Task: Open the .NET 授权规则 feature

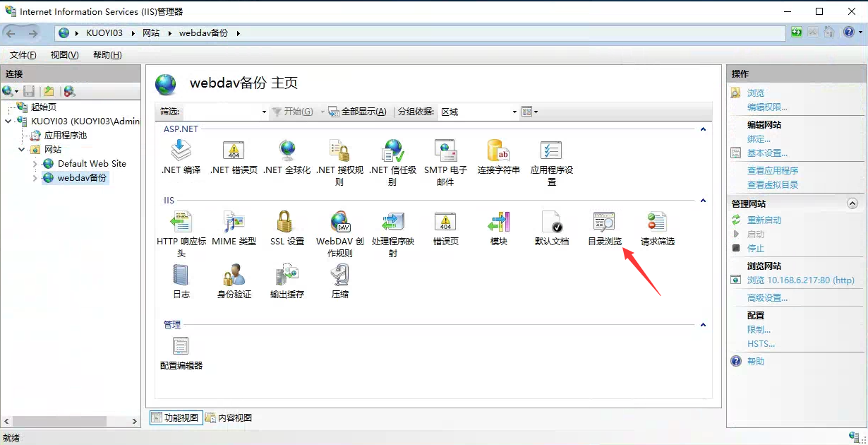Action: click(x=339, y=162)
